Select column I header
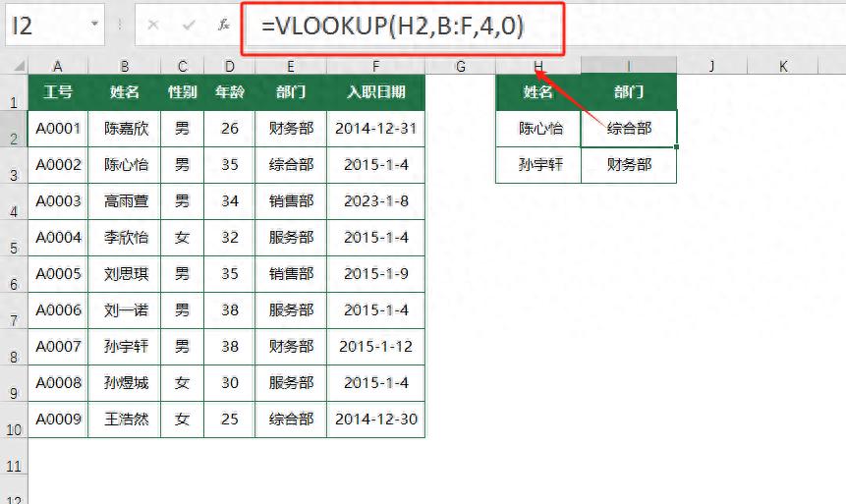Screen dimensions: 846x504 point(629,66)
